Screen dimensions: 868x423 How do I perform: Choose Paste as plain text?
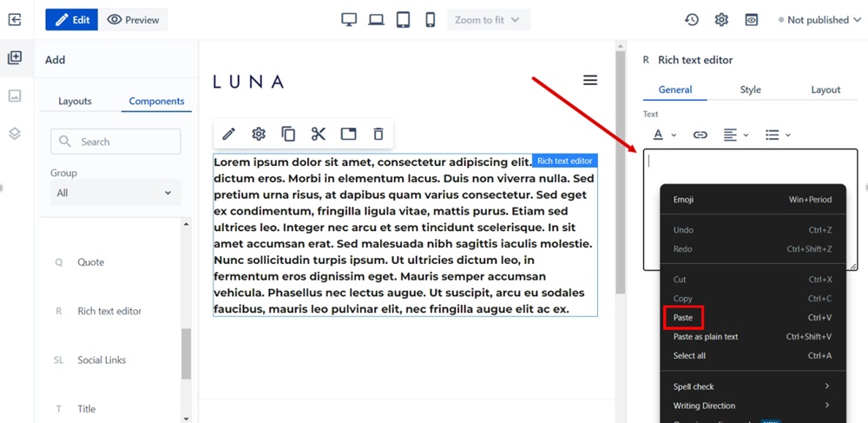point(753,337)
